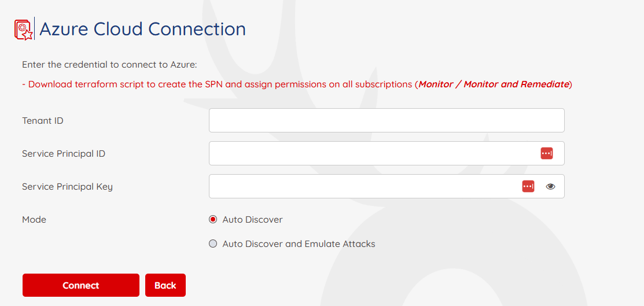The height and width of the screenshot is (306, 644).
Task: Select the Auto Discover mode
Action: [213, 219]
